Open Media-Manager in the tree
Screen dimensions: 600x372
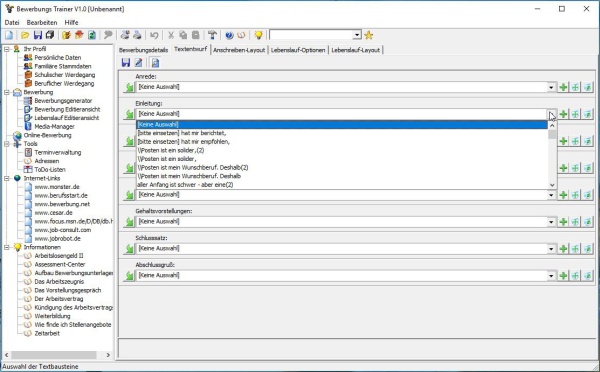[x=54, y=127]
